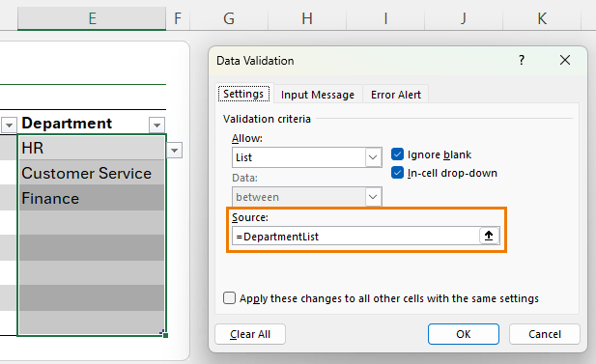Screen dimensions: 596x364
Task: Collapse dialog with Source range selector arrow
Action: (x=489, y=236)
